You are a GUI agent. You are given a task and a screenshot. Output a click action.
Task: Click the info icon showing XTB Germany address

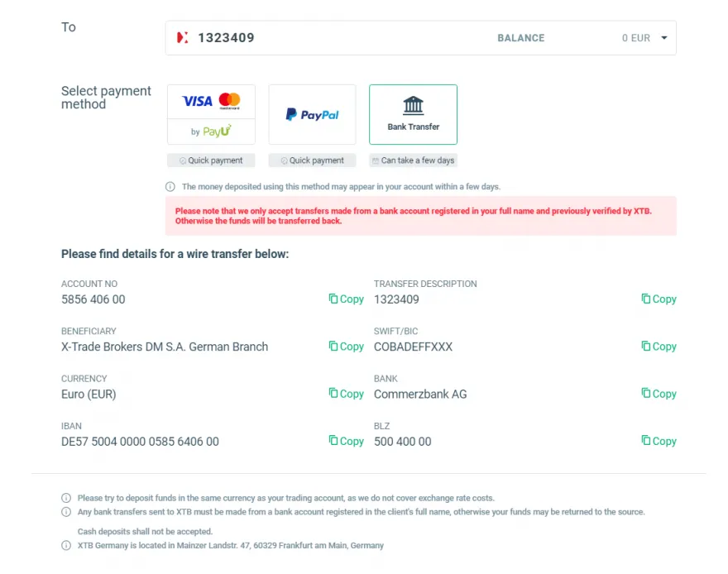(65, 545)
